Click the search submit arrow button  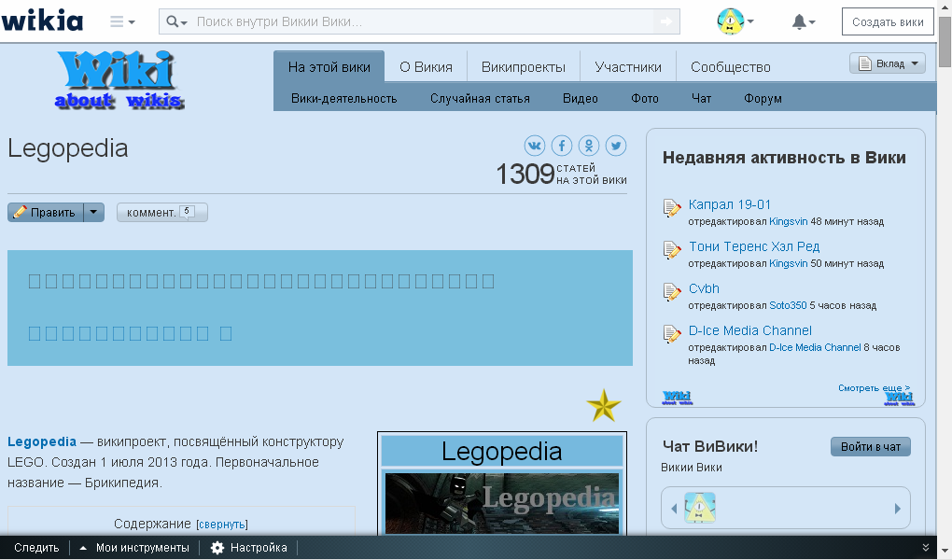click(x=666, y=21)
